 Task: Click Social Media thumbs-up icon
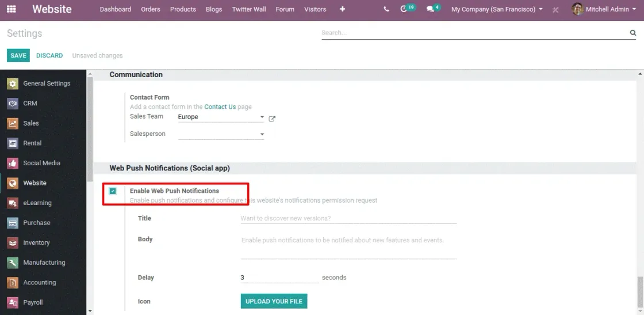[13, 163]
